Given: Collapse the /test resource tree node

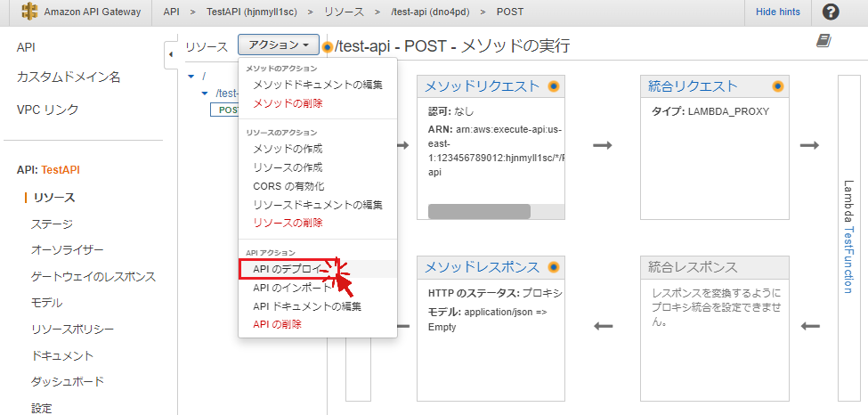Looking at the screenshot, I should tap(204, 94).
